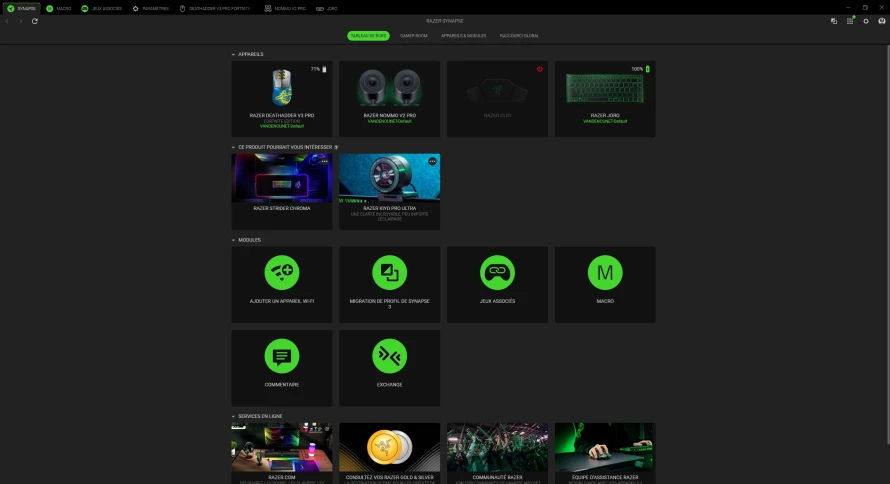890x484 pixels.
Task: Open the Jeux Associés module icon
Action: coord(497,272)
